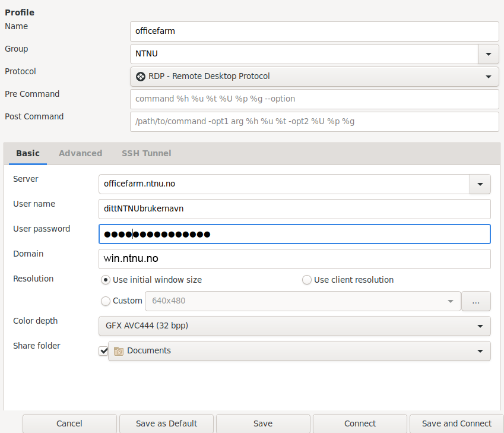
Task: Open the custom resolution ellipsis button
Action: point(476,301)
